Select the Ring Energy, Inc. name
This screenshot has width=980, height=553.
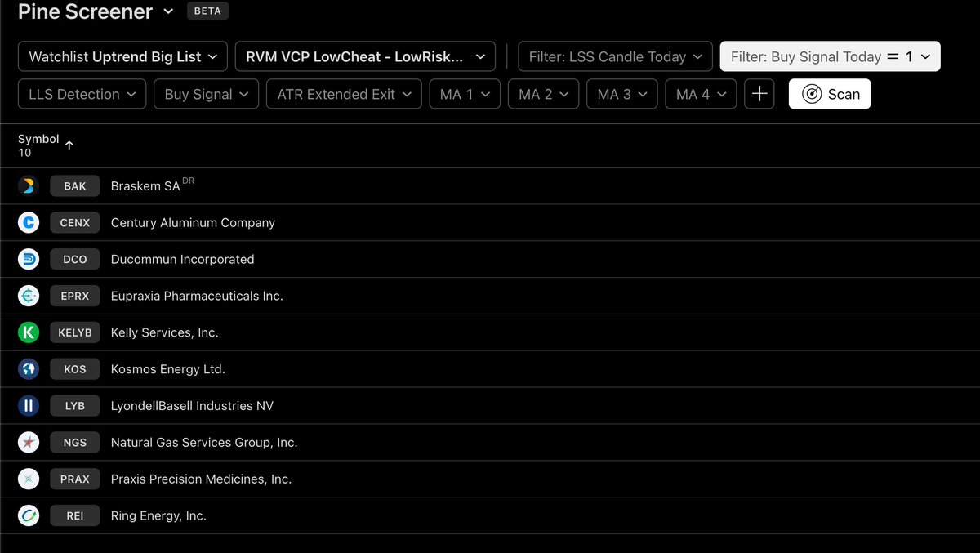158,516
